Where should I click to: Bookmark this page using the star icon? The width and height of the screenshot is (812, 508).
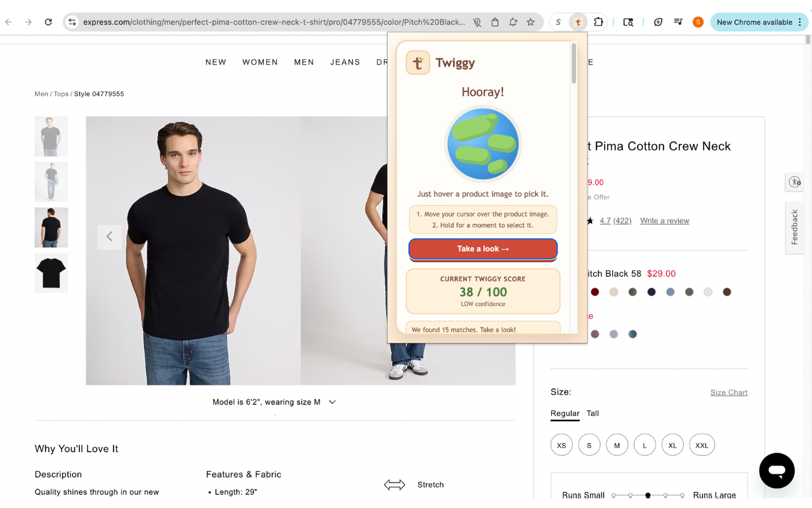click(530, 22)
